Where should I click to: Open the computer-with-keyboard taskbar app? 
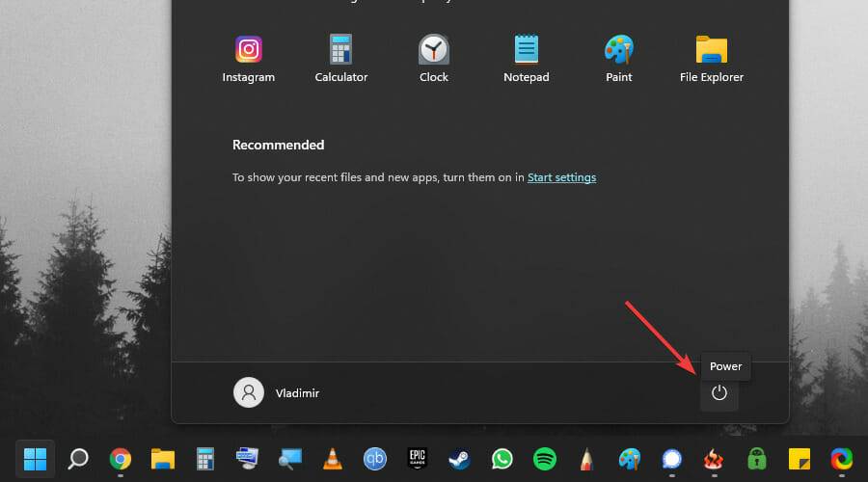click(x=248, y=459)
